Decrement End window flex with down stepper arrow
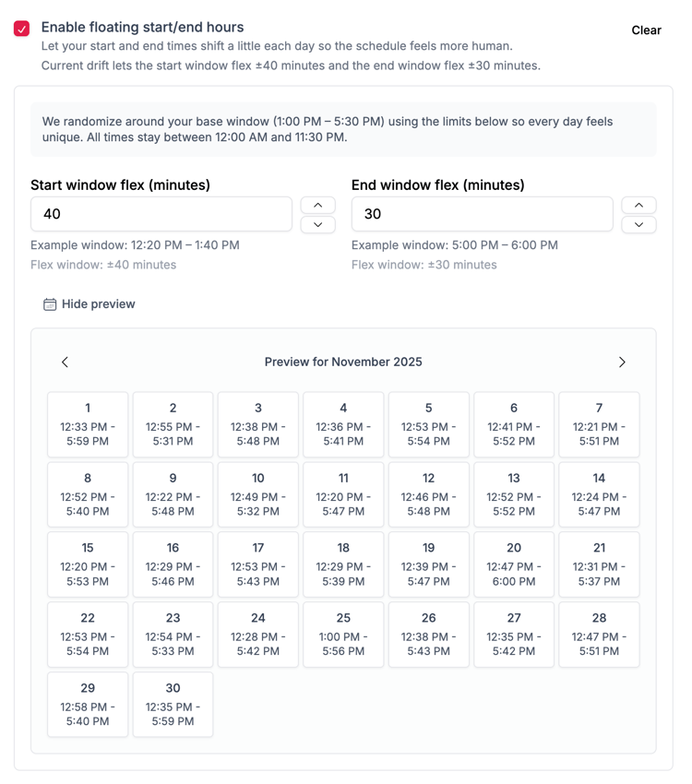Image resolution: width=692 pixels, height=784 pixels. (638, 223)
